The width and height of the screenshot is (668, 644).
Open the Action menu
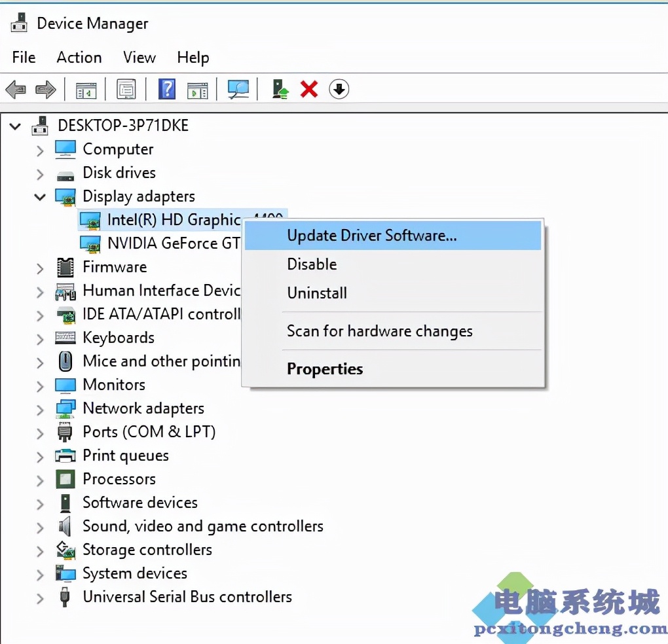point(79,58)
